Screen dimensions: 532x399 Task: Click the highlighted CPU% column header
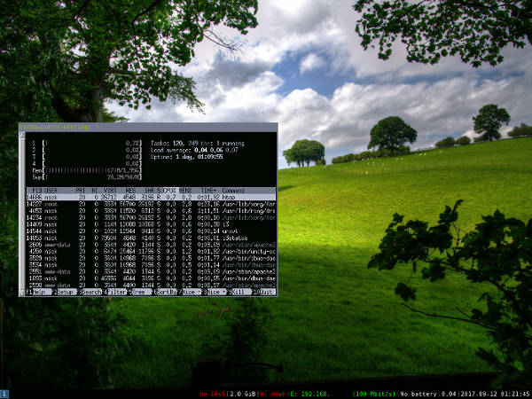pos(169,191)
